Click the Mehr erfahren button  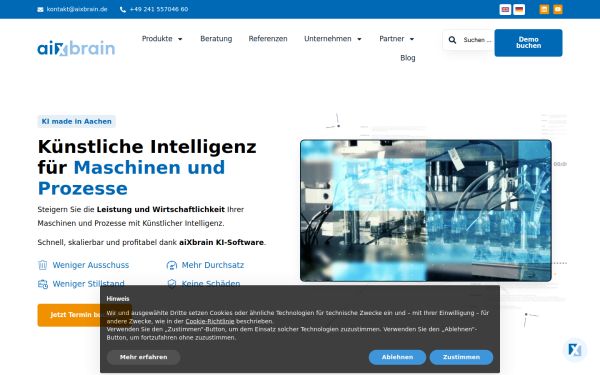(x=143, y=357)
